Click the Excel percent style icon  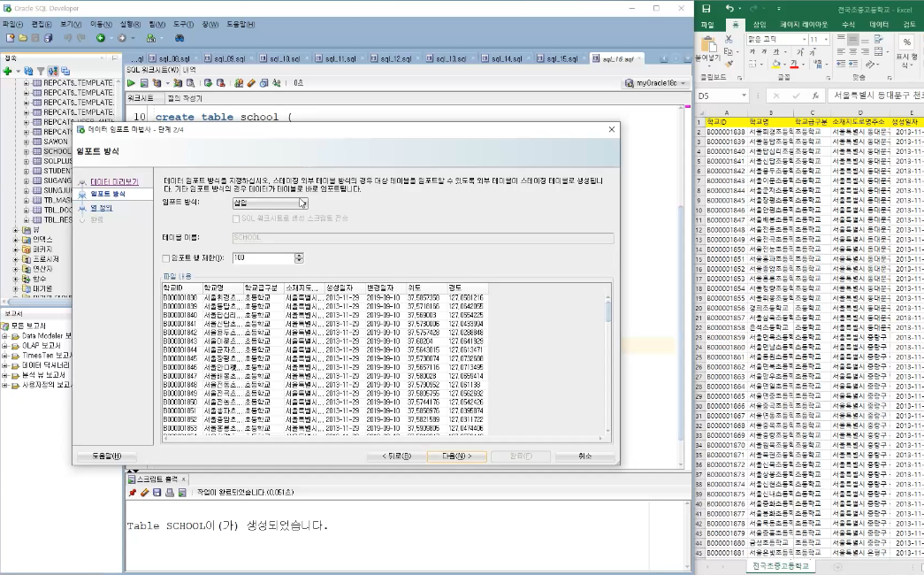click(906, 42)
